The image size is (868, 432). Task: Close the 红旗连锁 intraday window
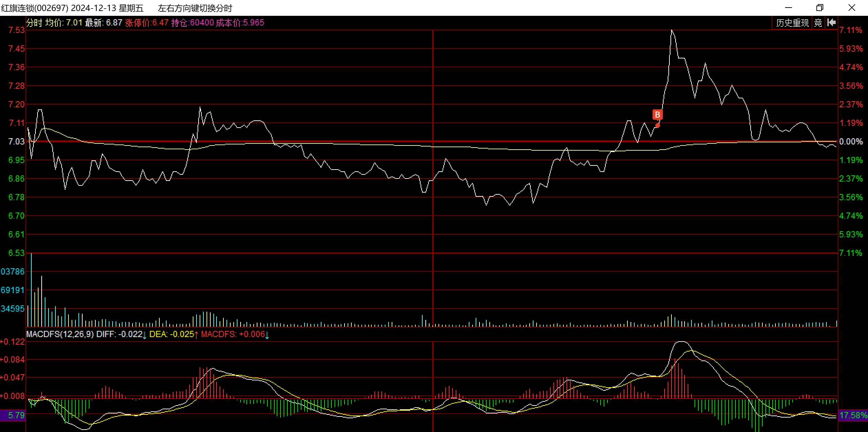(851, 8)
